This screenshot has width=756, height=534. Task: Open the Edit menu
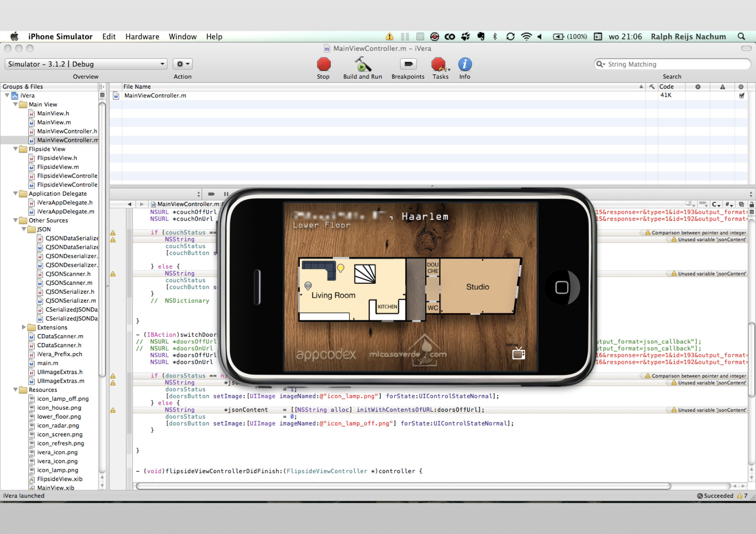tap(109, 37)
